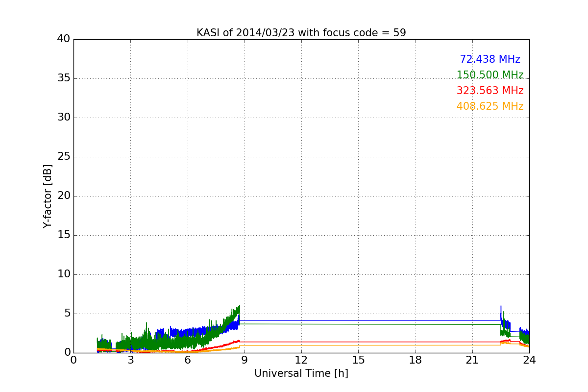Click the x-axis tick label '6'
The width and height of the screenshot is (588, 392).
point(188,360)
